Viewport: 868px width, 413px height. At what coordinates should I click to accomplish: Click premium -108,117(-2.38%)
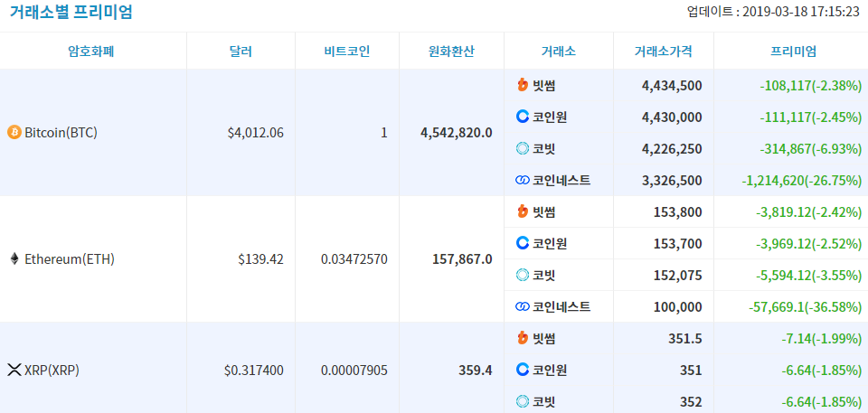811,86
